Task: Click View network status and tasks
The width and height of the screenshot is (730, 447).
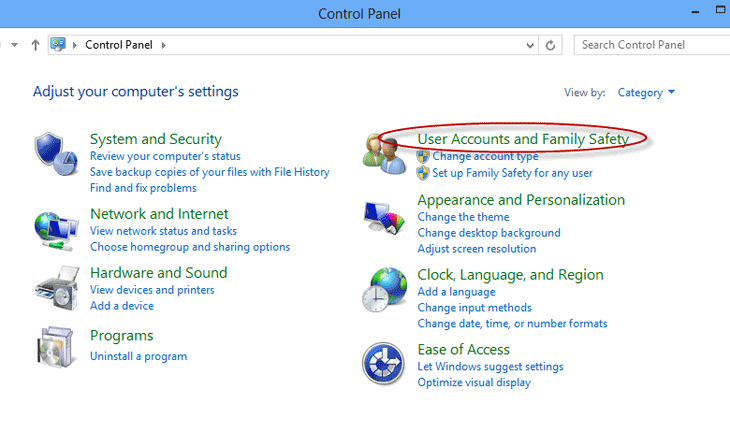Action: point(163,231)
